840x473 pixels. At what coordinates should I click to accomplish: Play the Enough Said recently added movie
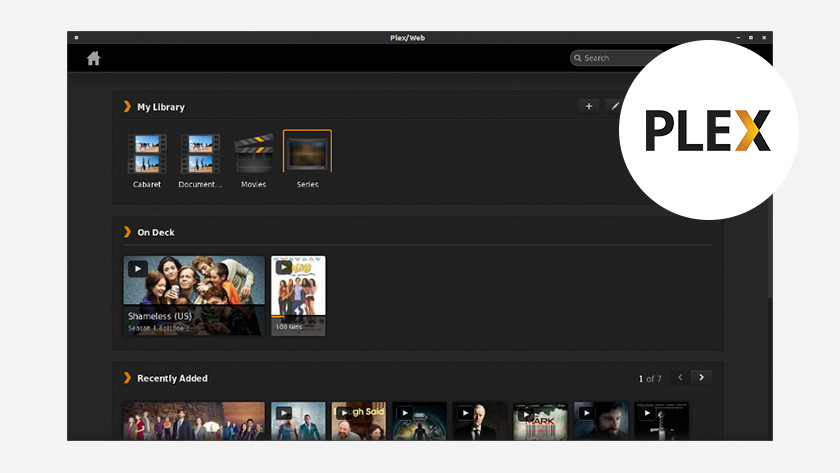pyautogui.click(x=344, y=413)
